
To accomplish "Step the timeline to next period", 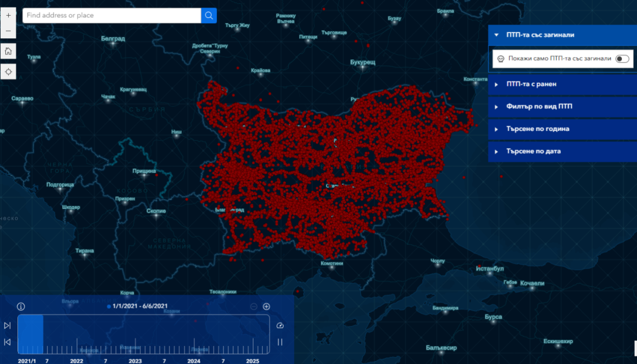I will (8, 326).
